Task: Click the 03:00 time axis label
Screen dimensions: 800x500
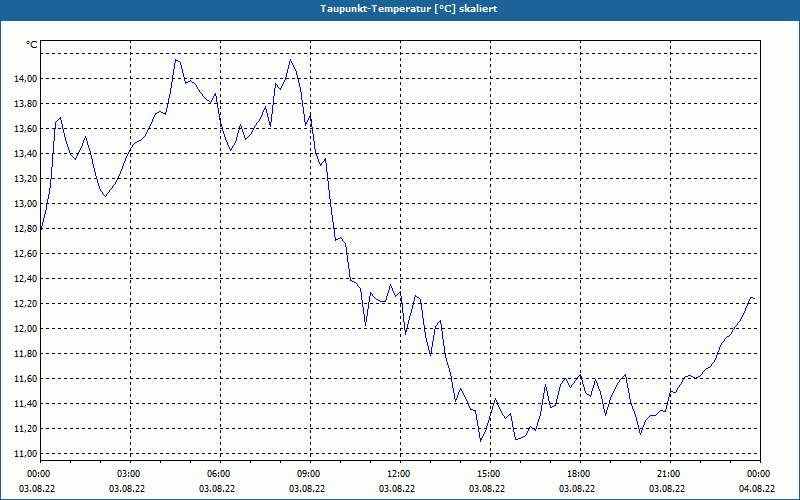Action: [x=127, y=474]
